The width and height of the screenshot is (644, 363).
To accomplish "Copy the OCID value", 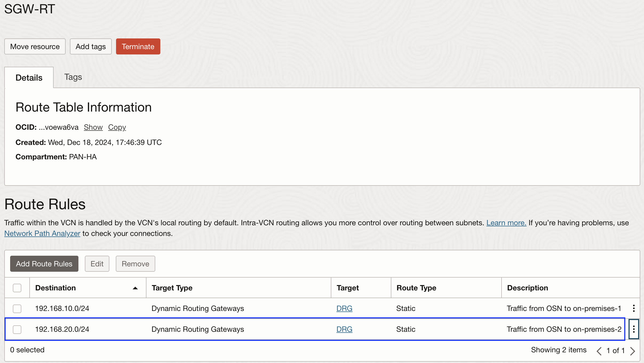I will coord(117,127).
